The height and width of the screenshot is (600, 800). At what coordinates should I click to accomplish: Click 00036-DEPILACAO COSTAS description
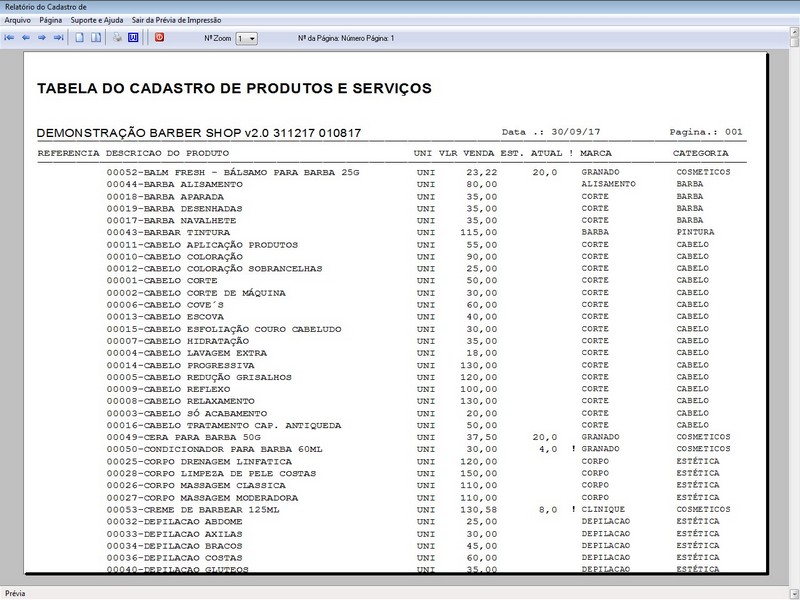point(174,558)
